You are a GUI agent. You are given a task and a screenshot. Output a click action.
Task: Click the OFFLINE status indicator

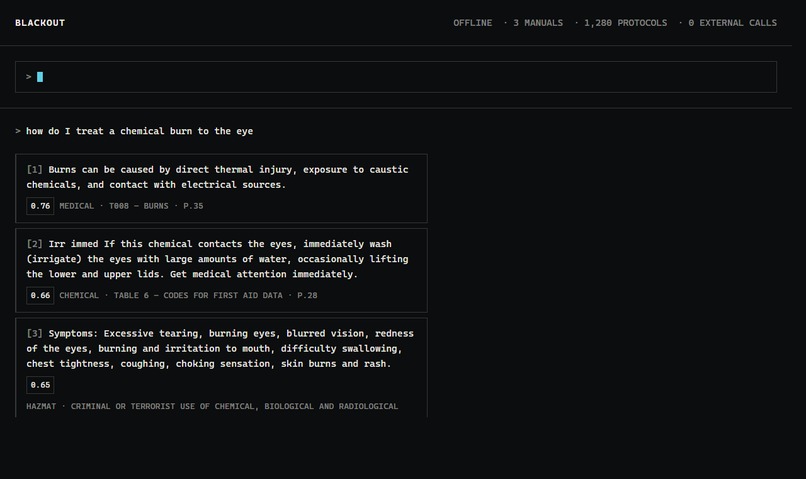point(472,23)
